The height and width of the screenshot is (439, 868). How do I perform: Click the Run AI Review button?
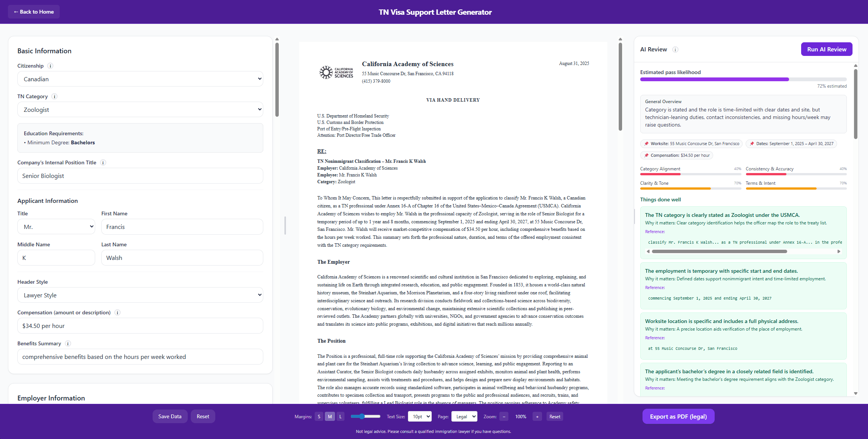[827, 49]
